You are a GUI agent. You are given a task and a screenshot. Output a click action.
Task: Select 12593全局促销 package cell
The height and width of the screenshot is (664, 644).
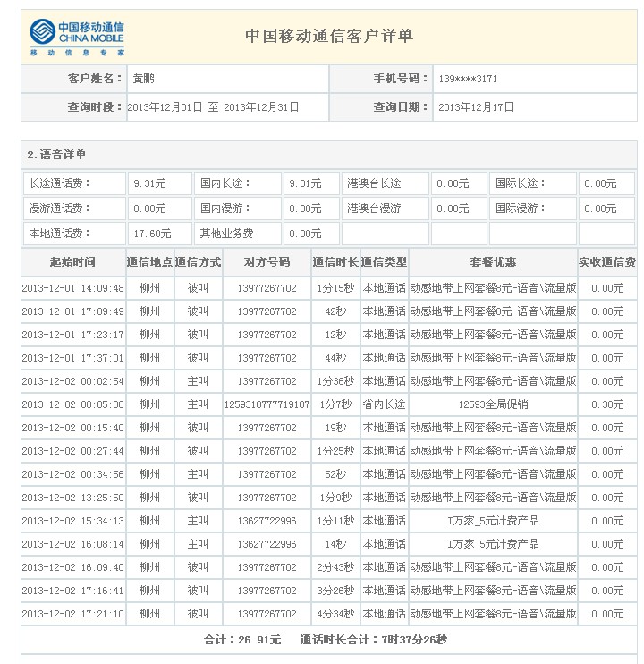click(x=494, y=404)
